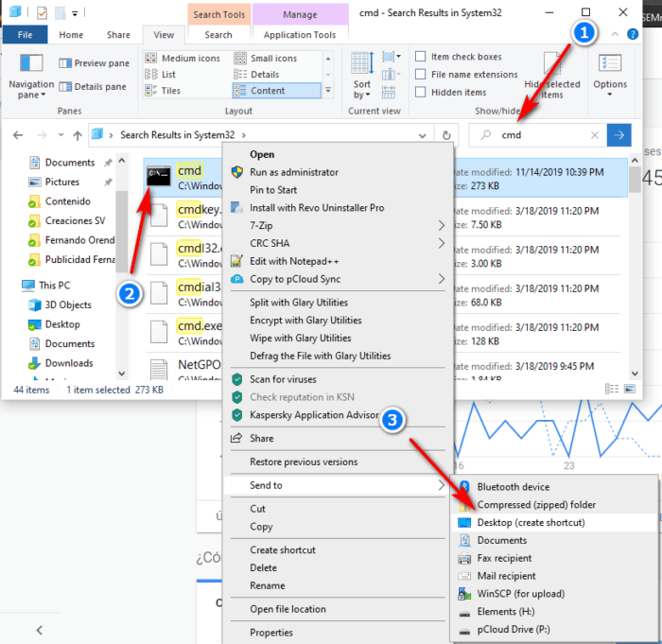The image size is (662, 644).
Task: Open Desktop in the navigation tree
Action: (62, 324)
